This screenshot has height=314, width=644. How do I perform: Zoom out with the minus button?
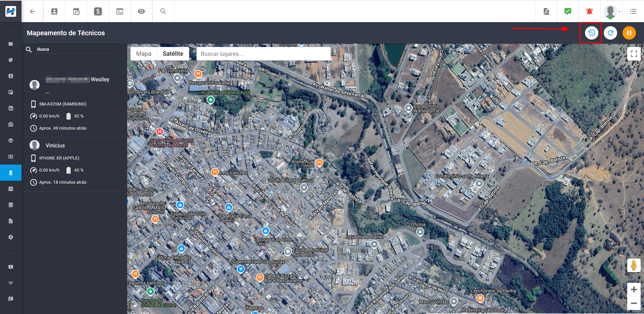pos(634,303)
